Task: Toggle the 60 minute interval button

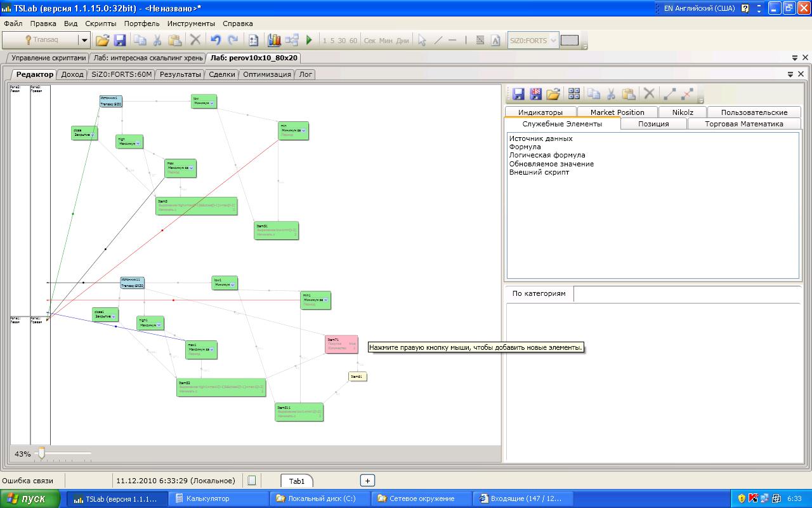Action: 353,40
